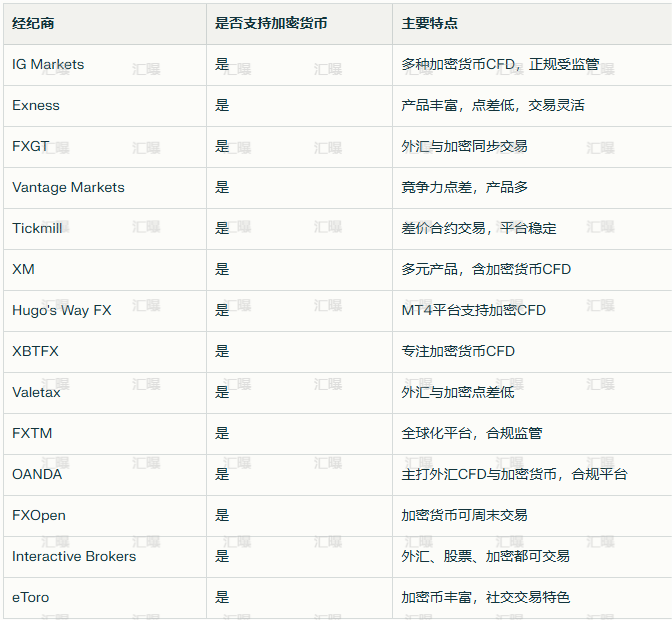Click 外汇与加密同步交易 feature text
The height and width of the screenshot is (620, 672).
pyautogui.click(x=465, y=146)
